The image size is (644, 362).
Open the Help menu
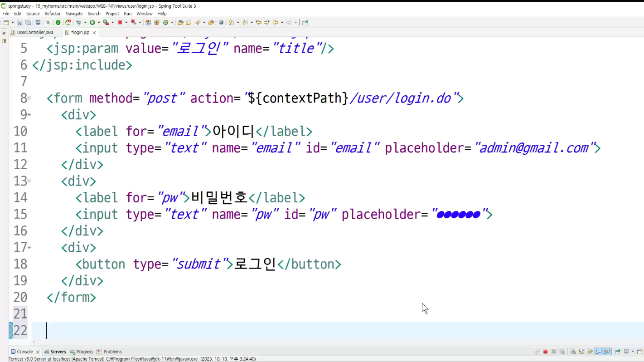162,14
